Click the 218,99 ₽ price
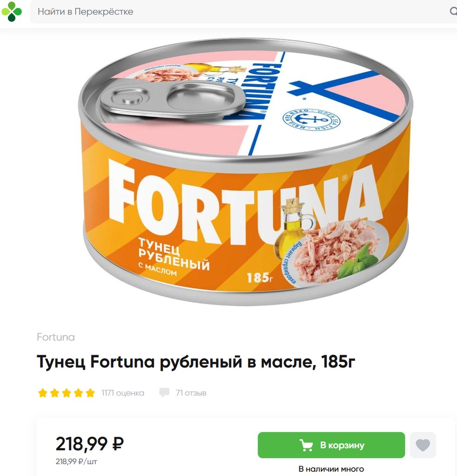The image size is (457, 476). point(90,444)
